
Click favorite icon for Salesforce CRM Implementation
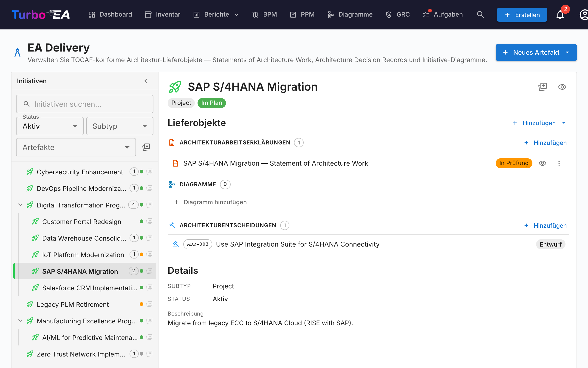point(150,287)
